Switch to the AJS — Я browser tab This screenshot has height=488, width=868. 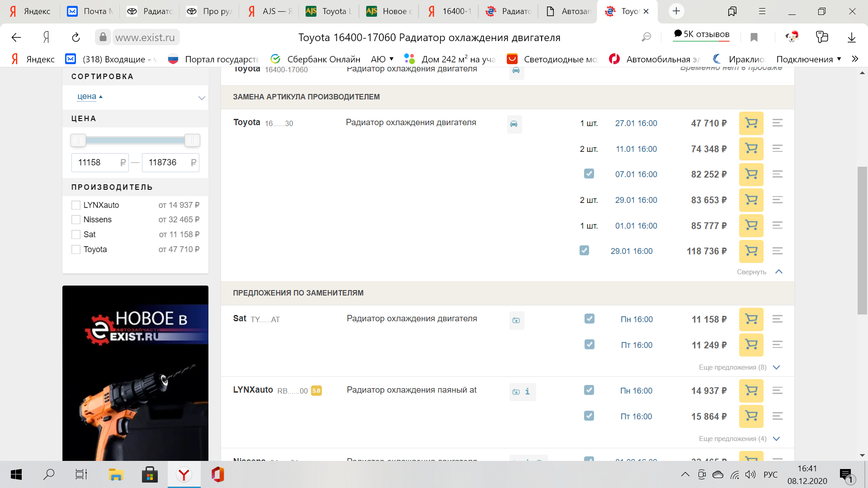tap(269, 11)
